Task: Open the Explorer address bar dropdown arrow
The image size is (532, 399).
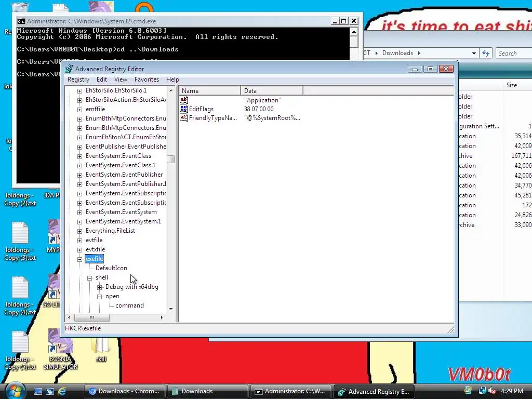Action: click(474, 54)
